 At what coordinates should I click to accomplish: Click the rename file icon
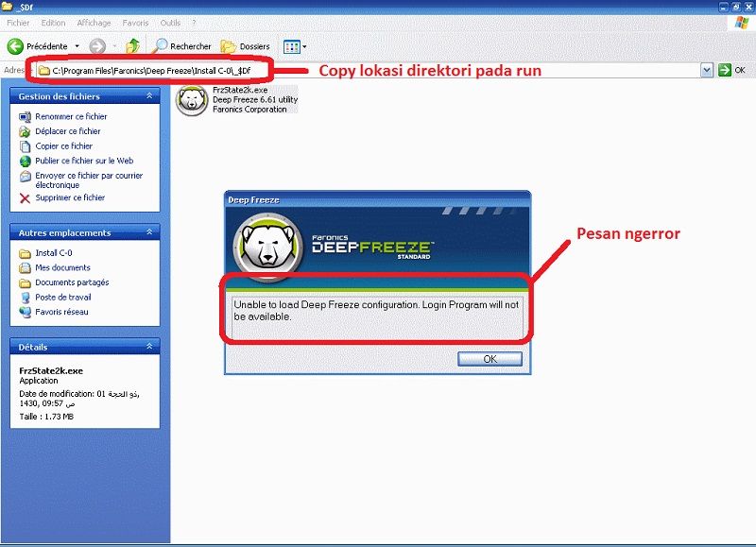26,117
